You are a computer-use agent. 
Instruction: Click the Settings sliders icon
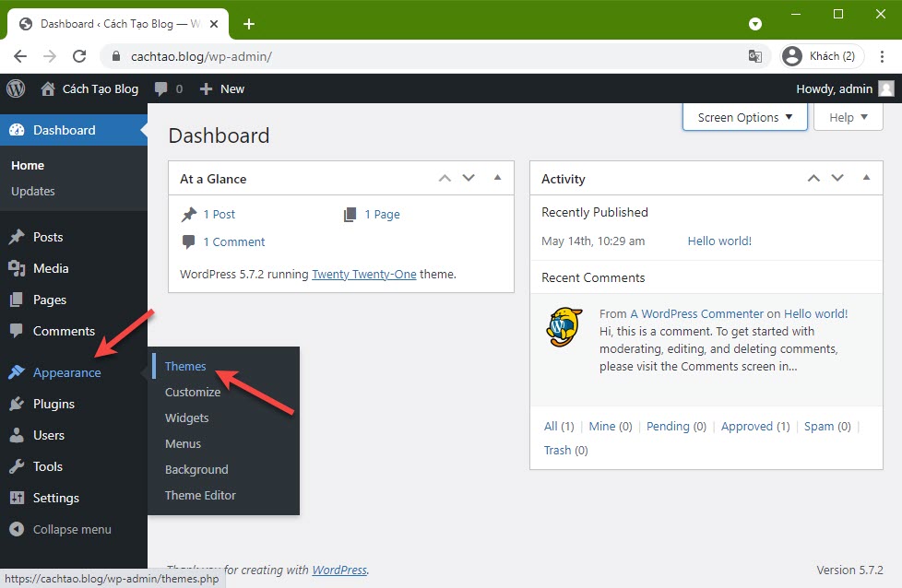[17, 498]
